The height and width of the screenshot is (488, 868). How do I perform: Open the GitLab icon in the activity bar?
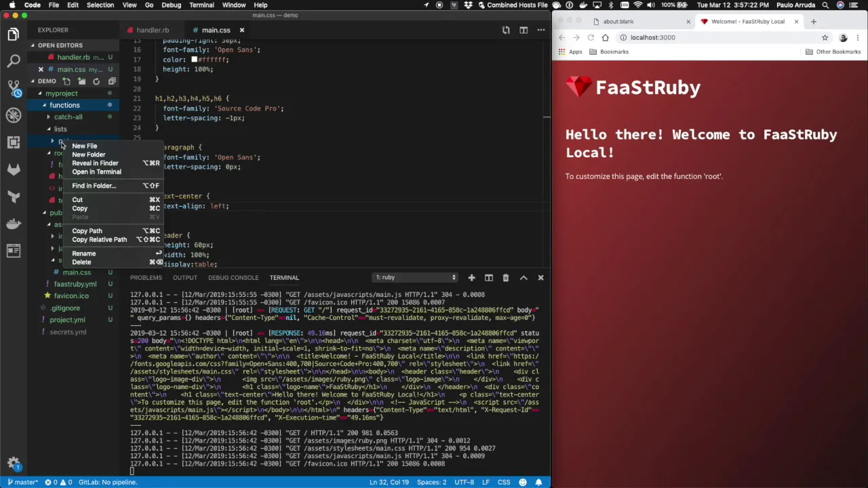pyautogui.click(x=14, y=169)
